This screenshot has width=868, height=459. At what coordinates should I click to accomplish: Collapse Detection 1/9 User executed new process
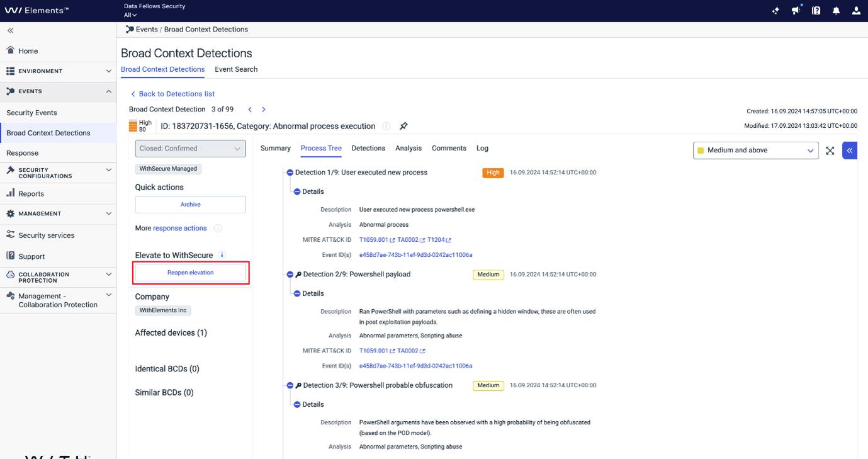[290, 173]
